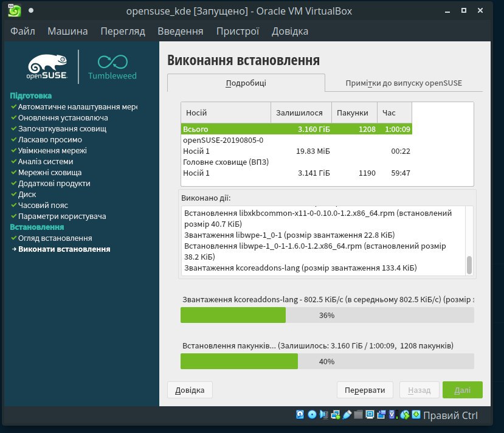The height and width of the screenshot is (433, 504).
Task: Open the Довідка menu in menu bar
Action: coord(290,31)
